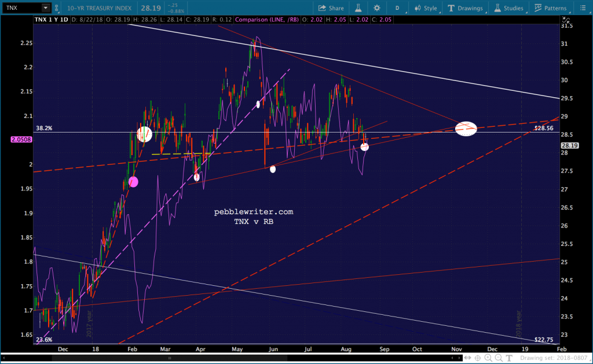The image size is (593, 364).
Task: Click the zoom out magnifier
Action: pos(499,358)
